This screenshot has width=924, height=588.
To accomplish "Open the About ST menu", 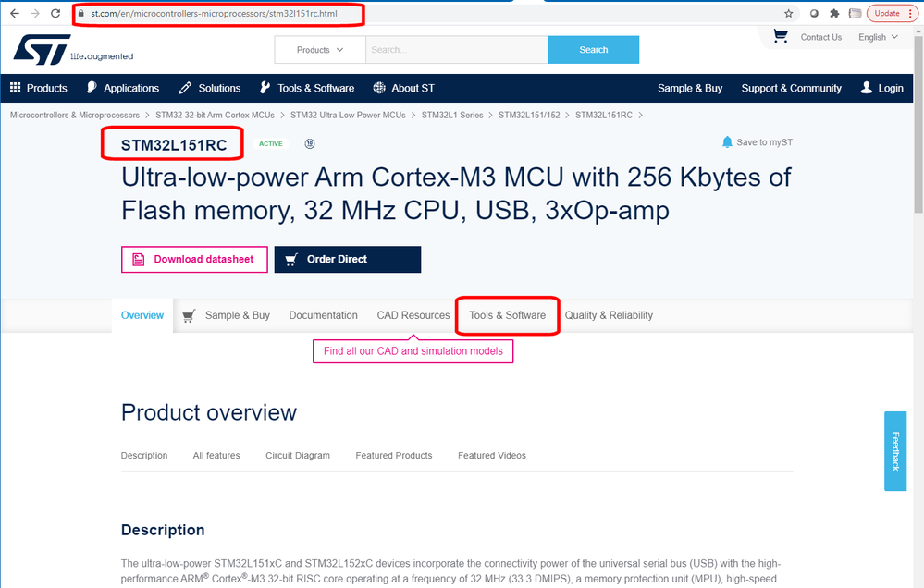I will 413,88.
